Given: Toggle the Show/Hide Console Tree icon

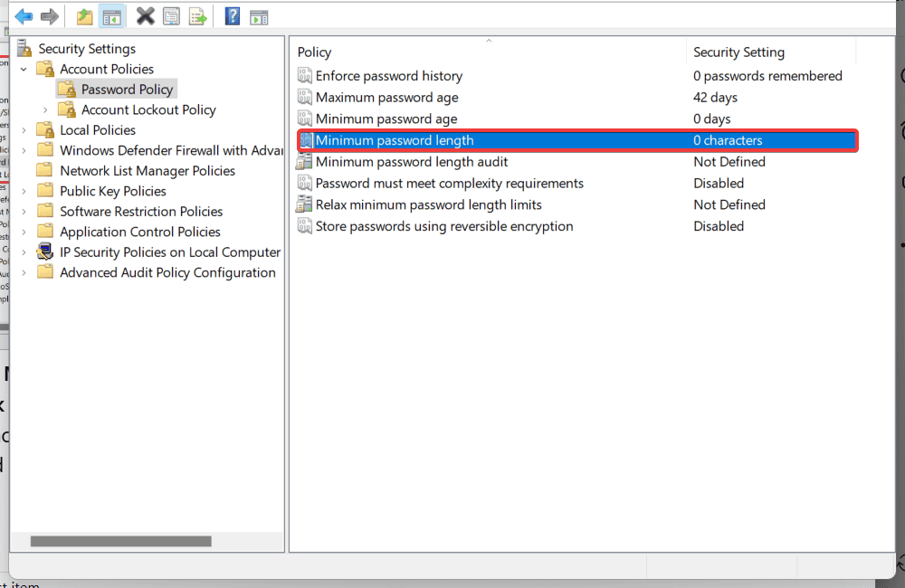Looking at the screenshot, I should click(112, 17).
